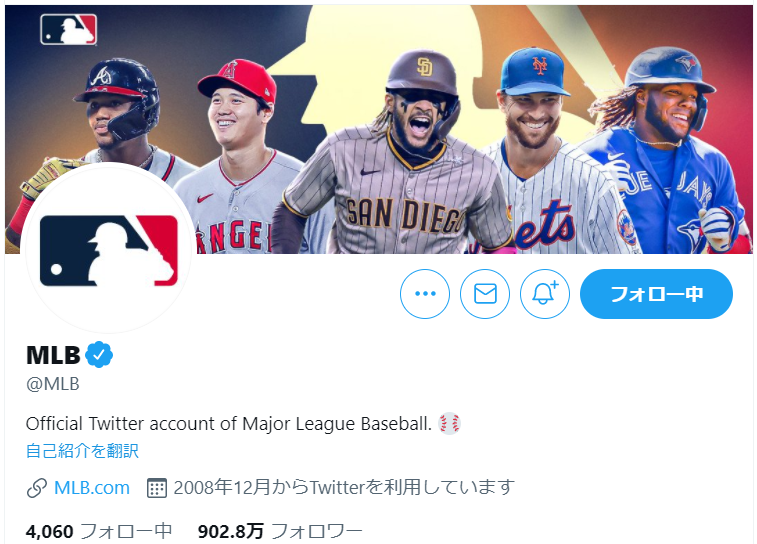Viewport: 757px width, 544px height.
Task: Open the header banner photo of players
Action: pyautogui.click(x=379, y=129)
